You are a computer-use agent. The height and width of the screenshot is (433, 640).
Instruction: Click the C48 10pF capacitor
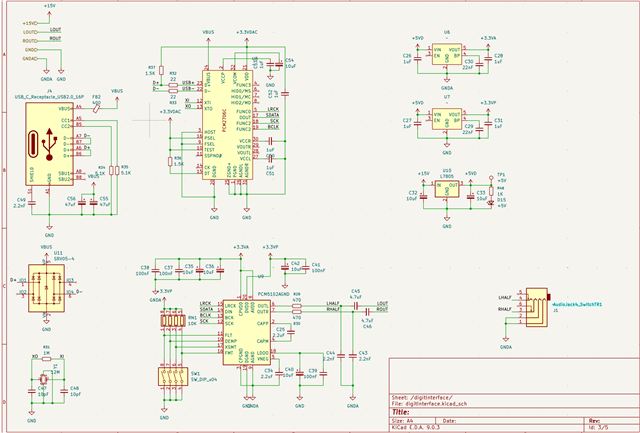pos(64,391)
